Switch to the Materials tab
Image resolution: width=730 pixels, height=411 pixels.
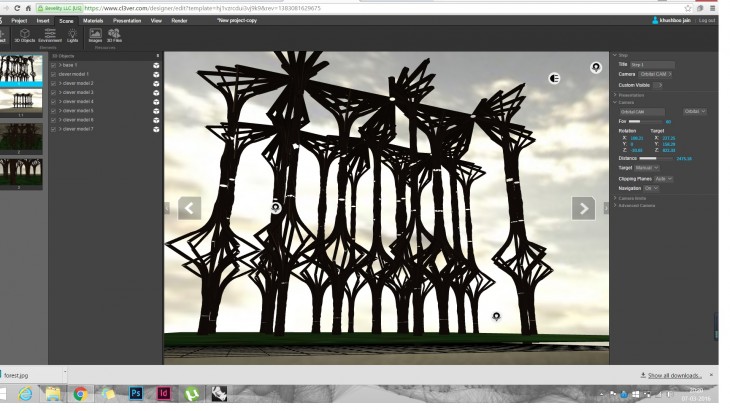coord(93,20)
